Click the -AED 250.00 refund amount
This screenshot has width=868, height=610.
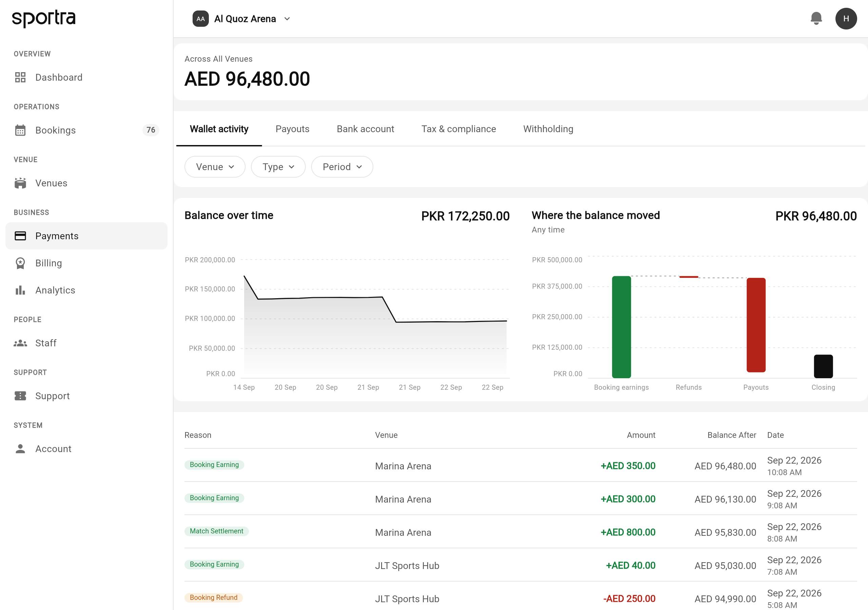pyautogui.click(x=629, y=599)
